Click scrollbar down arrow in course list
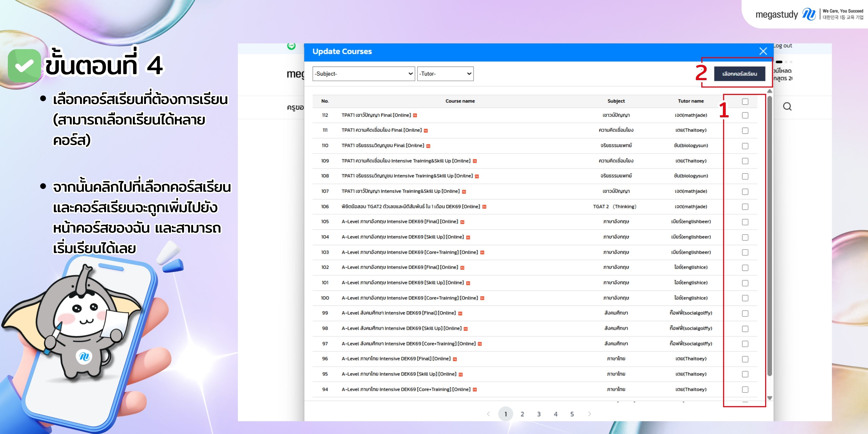Image resolution: width=868 pixels, height=434 pixels. click(770, 398)
